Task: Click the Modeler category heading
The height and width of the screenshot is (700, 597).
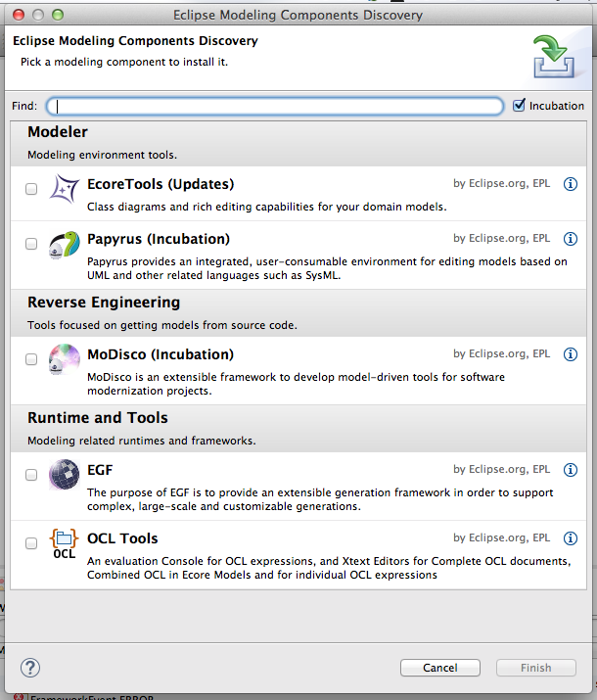Action: pos(58,132)
